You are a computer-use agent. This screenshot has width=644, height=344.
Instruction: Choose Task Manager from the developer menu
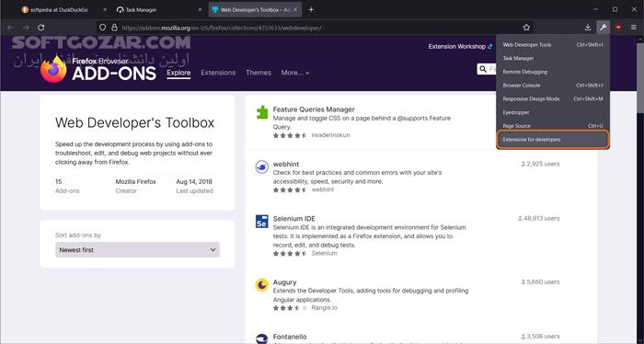pyautogui.click(x=553, y=58)
